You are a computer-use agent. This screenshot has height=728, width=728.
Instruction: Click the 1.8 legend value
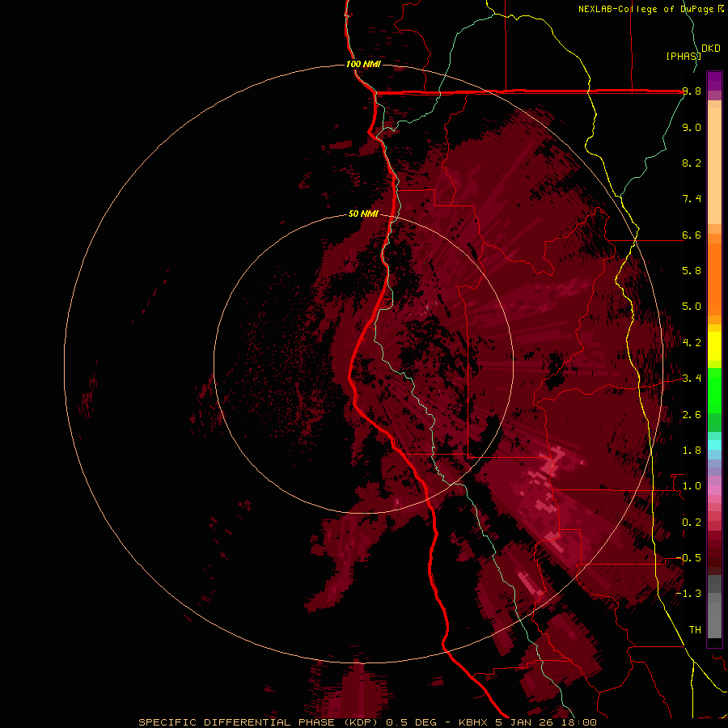[692, 451]
